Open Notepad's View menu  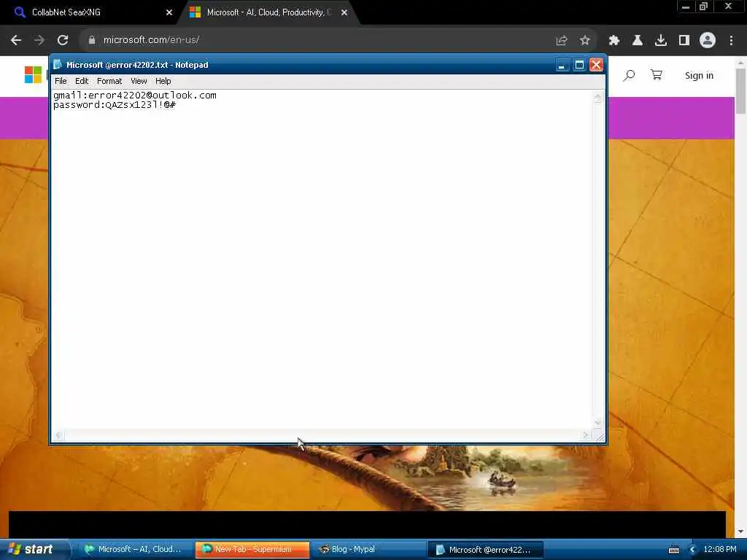(139, 81)
